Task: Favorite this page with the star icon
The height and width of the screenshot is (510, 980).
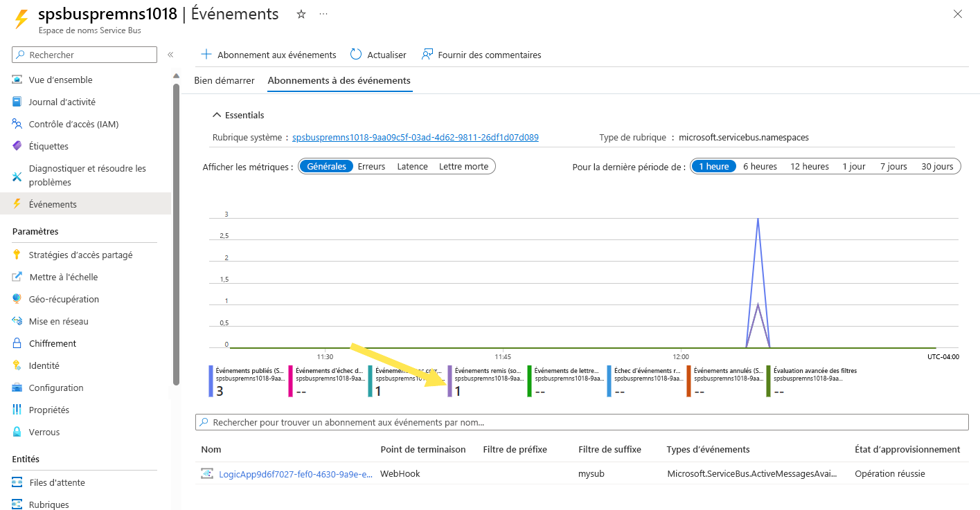Action: [x=301, y=14]
